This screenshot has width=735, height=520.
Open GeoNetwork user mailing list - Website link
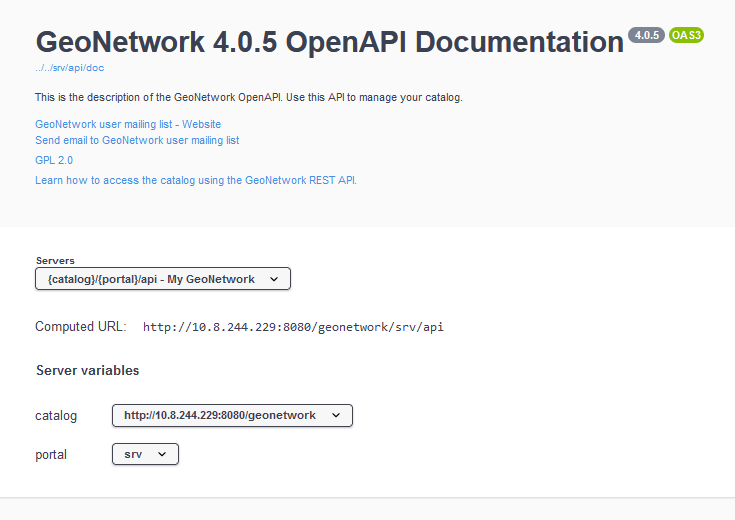pos(128,124)
